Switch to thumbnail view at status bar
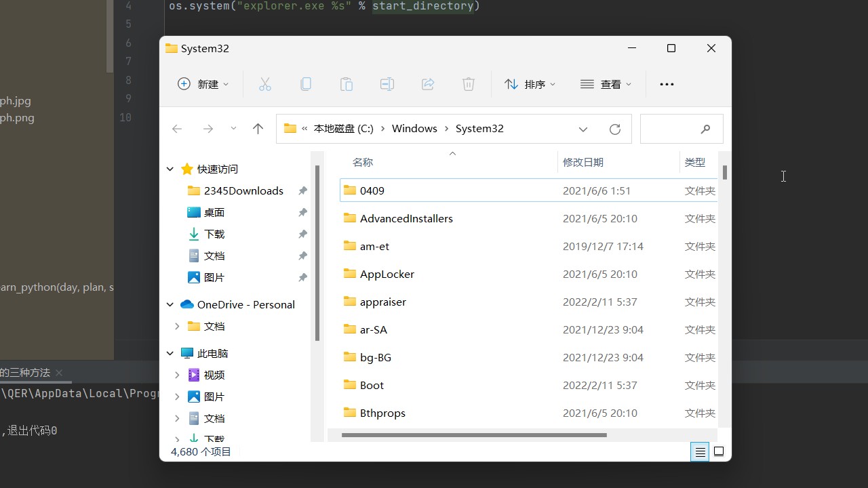Image resolution: width=868 pixels, height=488 pixels. pyautogui.click(x=718, y=451)
